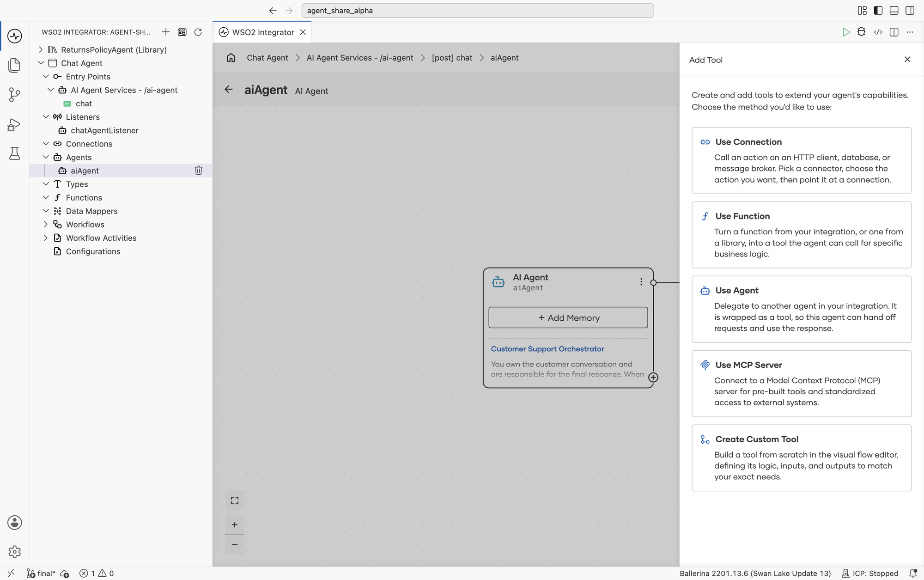924x580 pixels.
Task: Open remote window icon in status bar
Action: [11, 573]
